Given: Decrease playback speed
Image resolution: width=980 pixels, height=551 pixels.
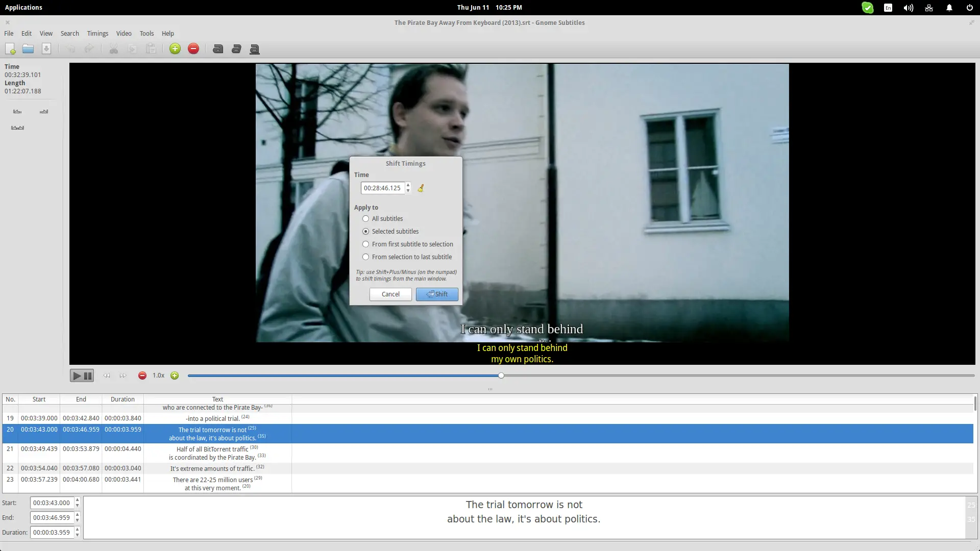Looking at the screenshot, I should click(142, 375).
